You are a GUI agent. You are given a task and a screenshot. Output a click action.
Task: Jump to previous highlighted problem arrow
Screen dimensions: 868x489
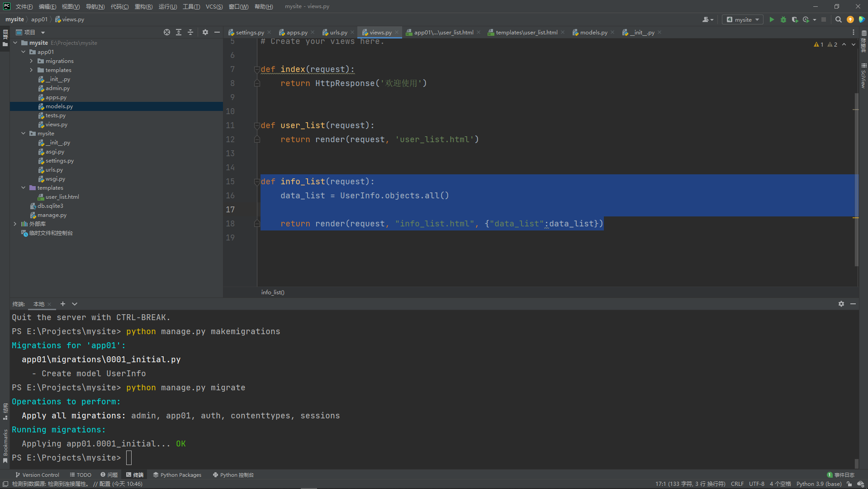coord(844,44)
